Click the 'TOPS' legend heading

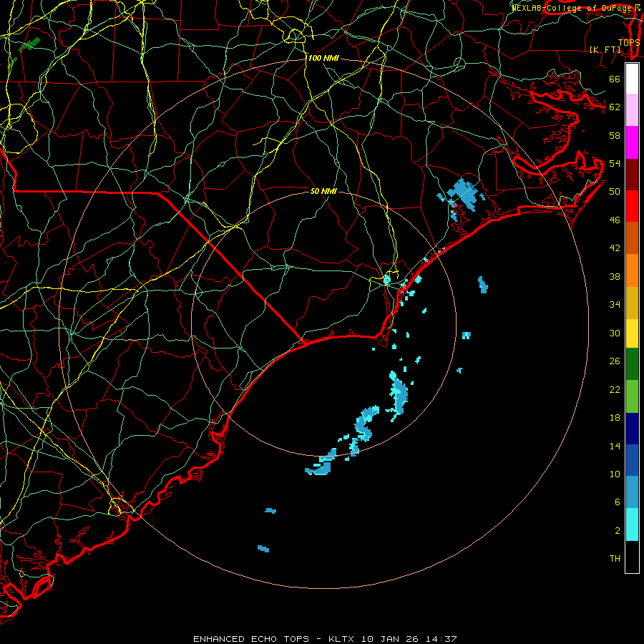pos(629,42)
